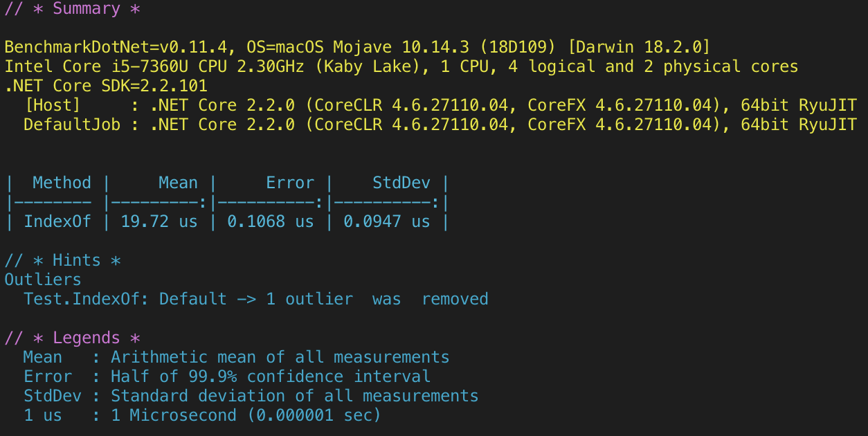The height and width of the screenshot is (436, 868).
Task: Click the StdDev column header
Action: (400, 182)
